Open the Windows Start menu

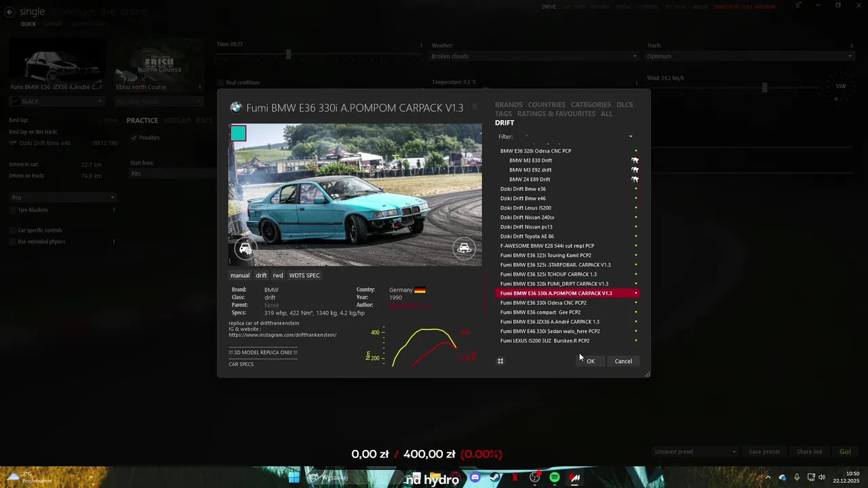(x=294, y=478)
